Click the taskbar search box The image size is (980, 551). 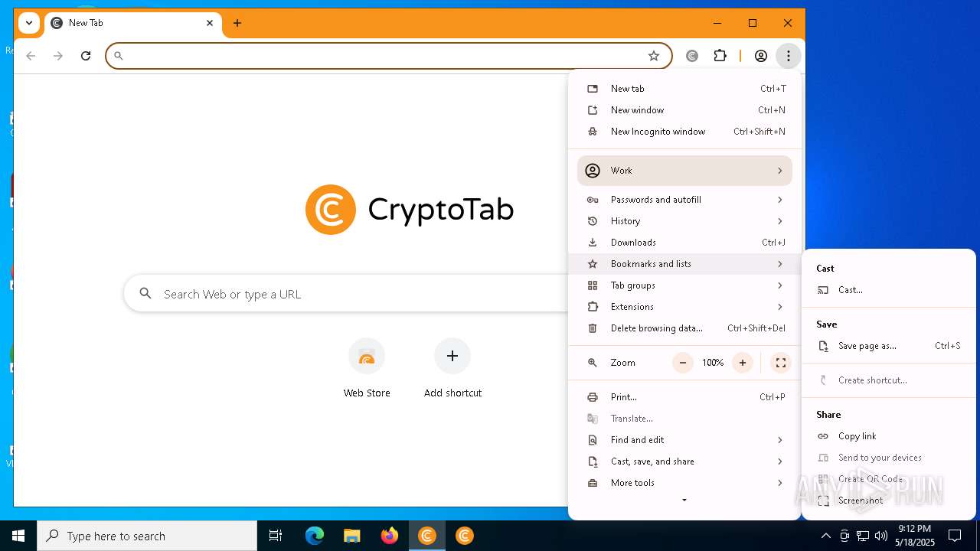coord(147,536)
